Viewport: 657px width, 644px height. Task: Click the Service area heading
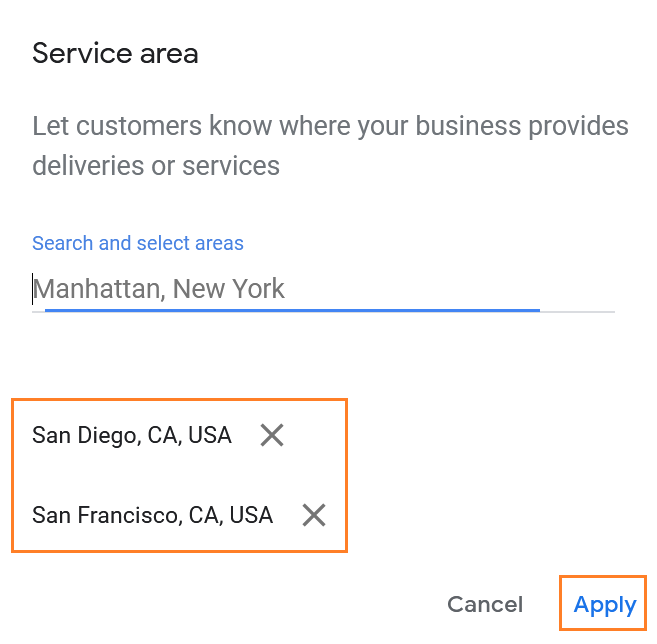click(x=115, y=53)
